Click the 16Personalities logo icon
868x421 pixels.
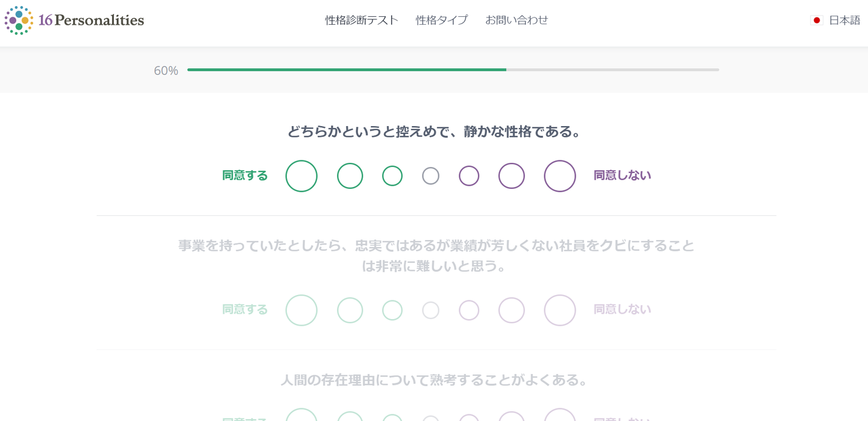pos(19,21)
